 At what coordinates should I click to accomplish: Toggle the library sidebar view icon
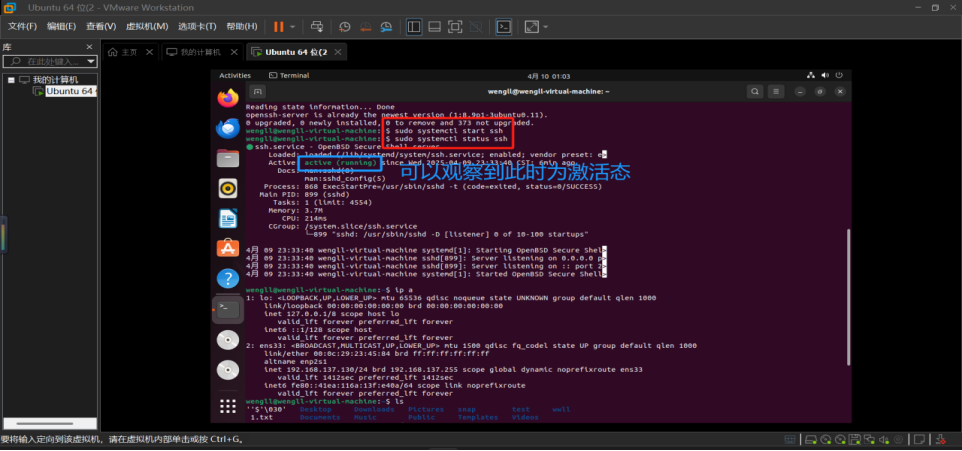pos(414,27)
